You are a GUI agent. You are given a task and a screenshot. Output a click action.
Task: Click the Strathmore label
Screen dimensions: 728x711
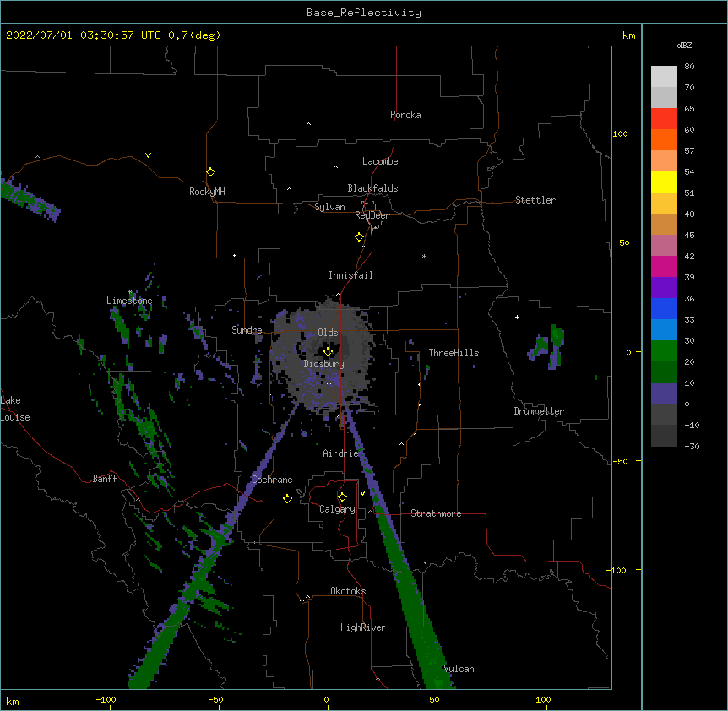[436, 513]
